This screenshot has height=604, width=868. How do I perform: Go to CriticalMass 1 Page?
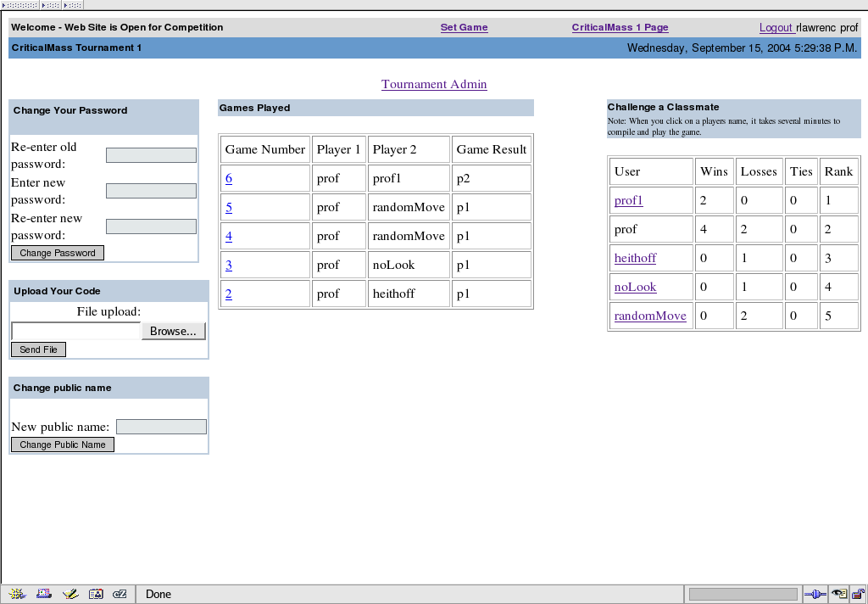(x=620, y=27)
